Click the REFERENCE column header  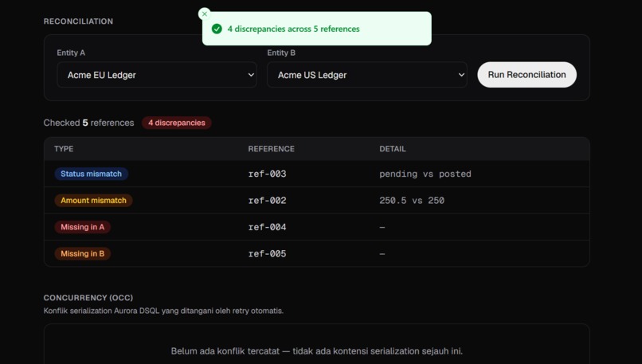(x=271, y=149)
